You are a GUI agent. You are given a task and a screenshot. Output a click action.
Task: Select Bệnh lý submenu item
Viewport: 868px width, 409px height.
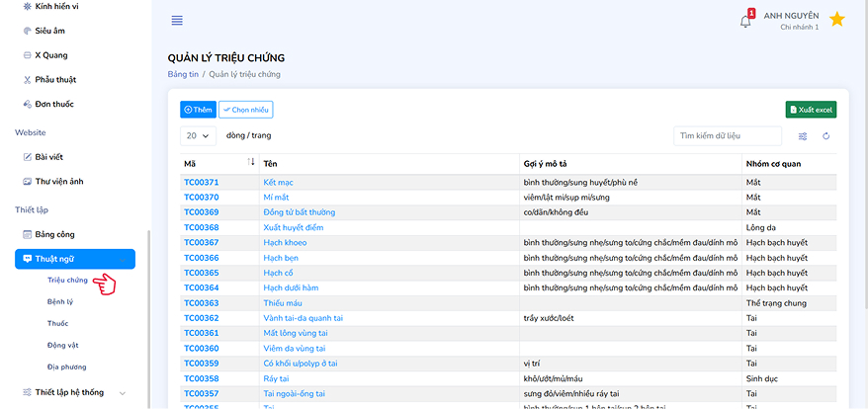click(x=60, y=301)
